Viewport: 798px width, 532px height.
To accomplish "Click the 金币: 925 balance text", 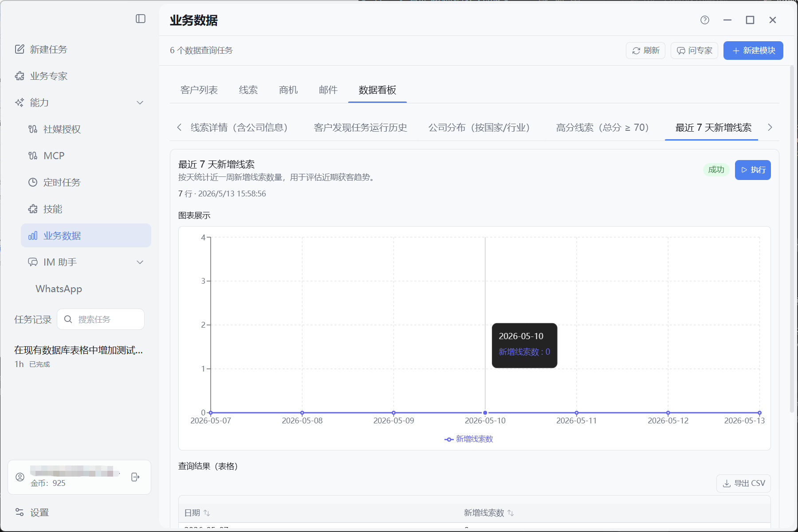I will pos(48,483).
